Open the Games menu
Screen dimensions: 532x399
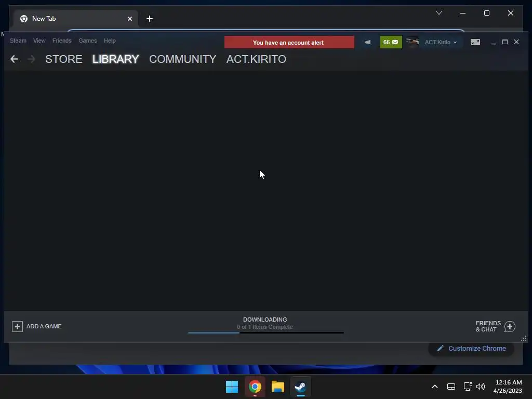coord(87,41)
